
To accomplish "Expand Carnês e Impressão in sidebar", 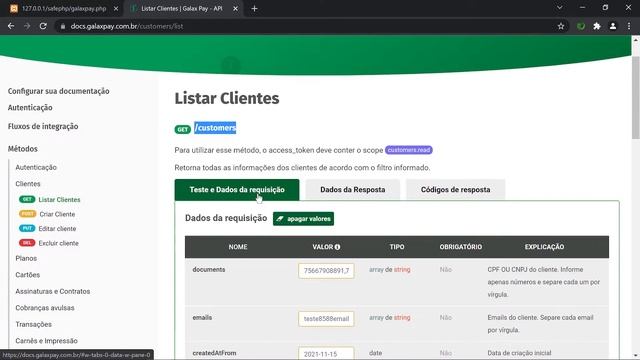I will pyautogui.click(x=47, y=341).
